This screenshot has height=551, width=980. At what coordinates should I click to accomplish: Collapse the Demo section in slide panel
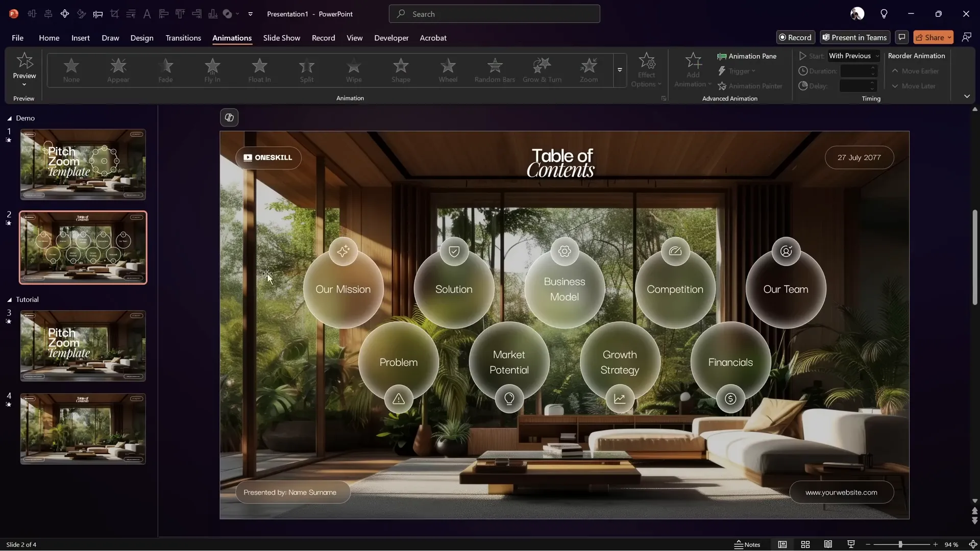click(9, 118)
